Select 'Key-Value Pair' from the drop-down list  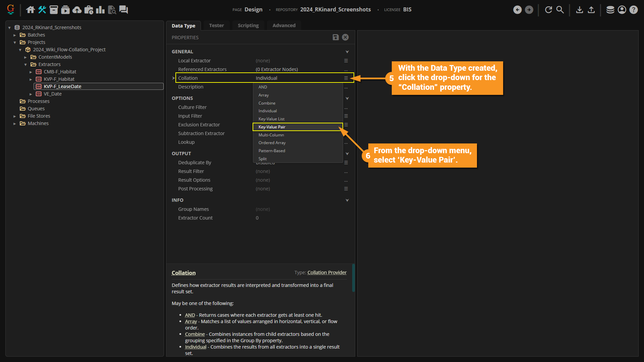coord(272,127)
